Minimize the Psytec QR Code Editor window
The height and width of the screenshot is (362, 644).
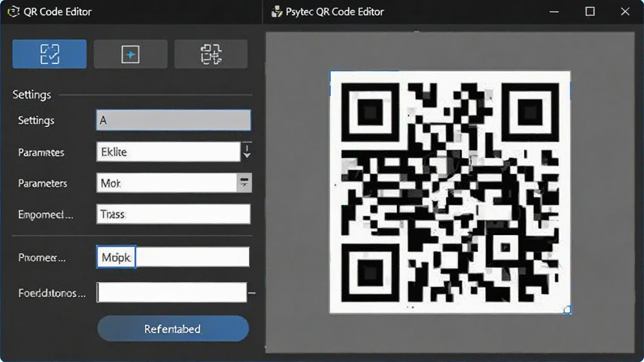[554, 11]
